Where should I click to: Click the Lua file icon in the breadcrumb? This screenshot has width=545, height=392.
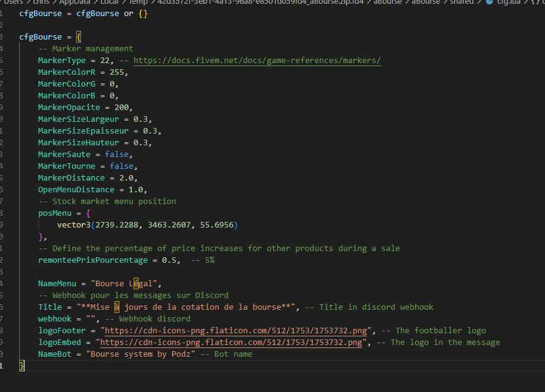point(490,2)
